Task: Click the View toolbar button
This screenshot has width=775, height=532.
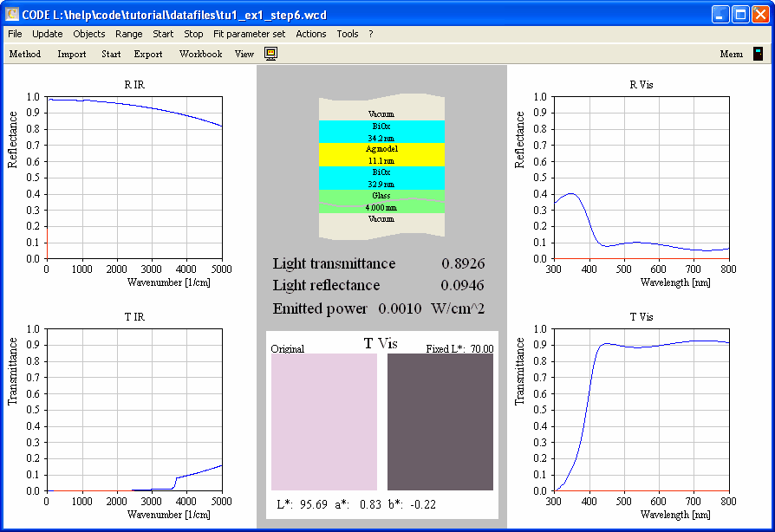Action: 244,54
